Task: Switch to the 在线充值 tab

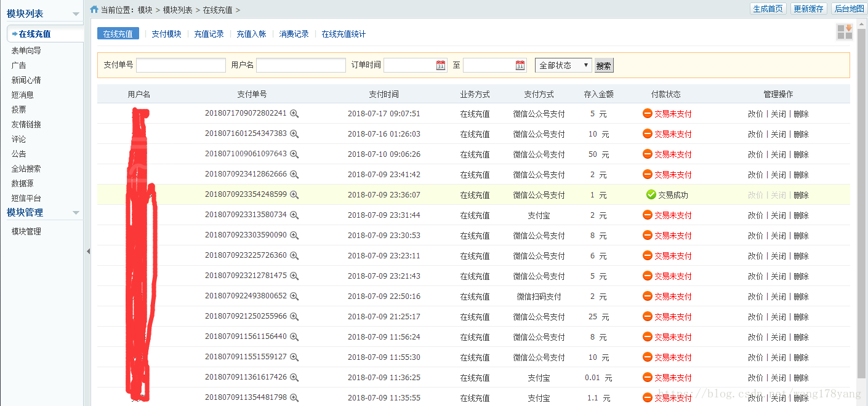Action: click(x=118, y=34)
